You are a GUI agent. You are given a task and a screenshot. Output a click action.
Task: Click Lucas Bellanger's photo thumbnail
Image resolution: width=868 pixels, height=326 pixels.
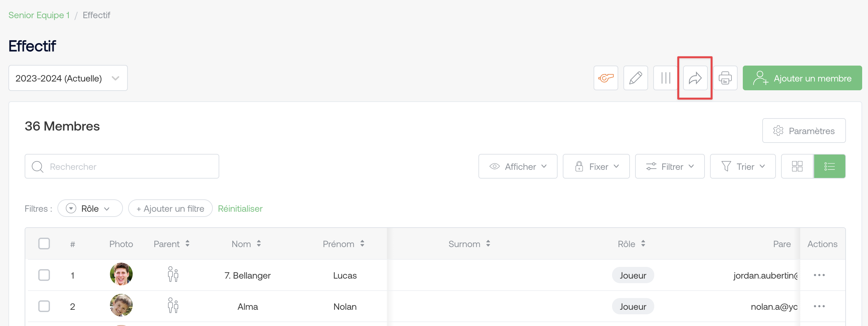(121, 274)
